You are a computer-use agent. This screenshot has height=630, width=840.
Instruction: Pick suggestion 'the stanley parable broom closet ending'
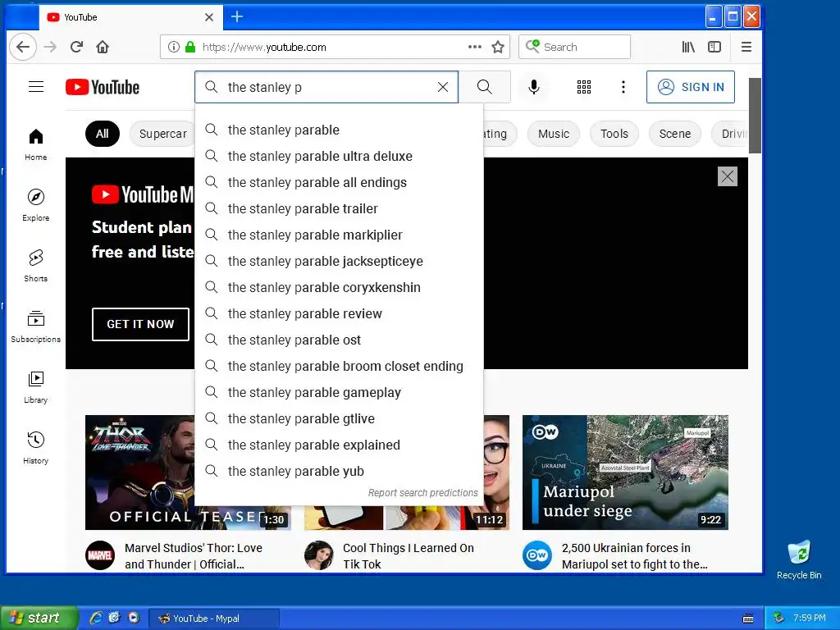click(x=339, y=367)
